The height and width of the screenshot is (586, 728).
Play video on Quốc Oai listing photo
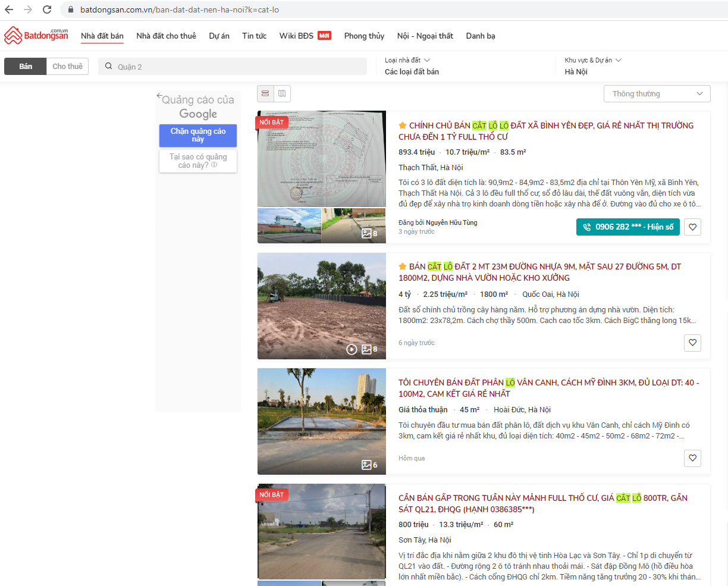coord(352,349)
